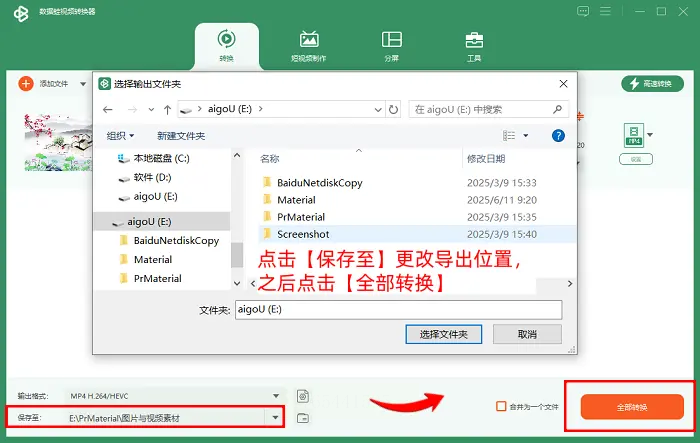Click the 选择文件夹 button
700x443 pixels.
[x=443, y=334]
